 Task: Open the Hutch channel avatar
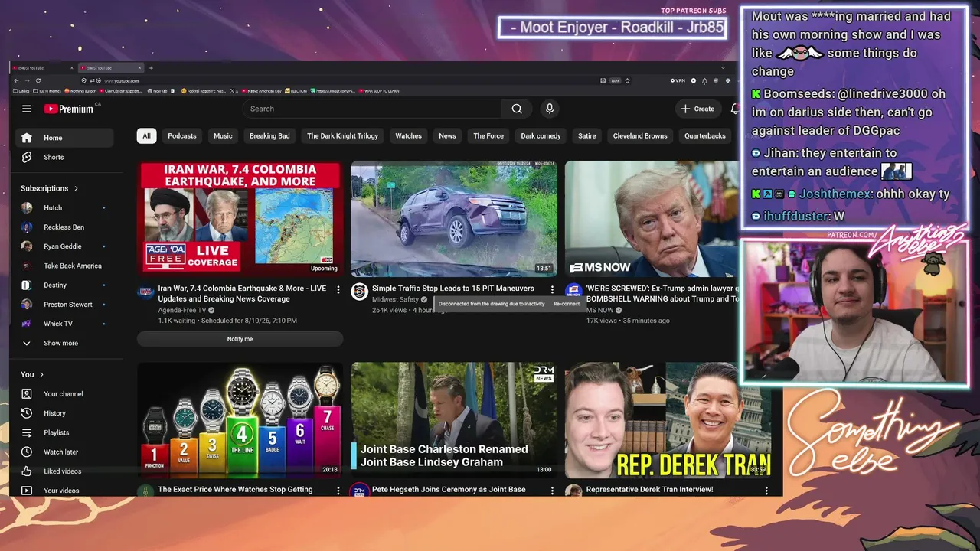point(27,207)
